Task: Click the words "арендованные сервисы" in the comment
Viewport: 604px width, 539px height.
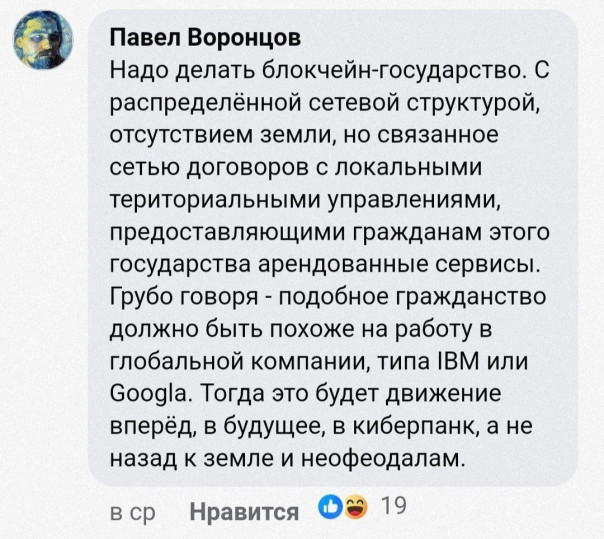Action: [x=397, y=262]
